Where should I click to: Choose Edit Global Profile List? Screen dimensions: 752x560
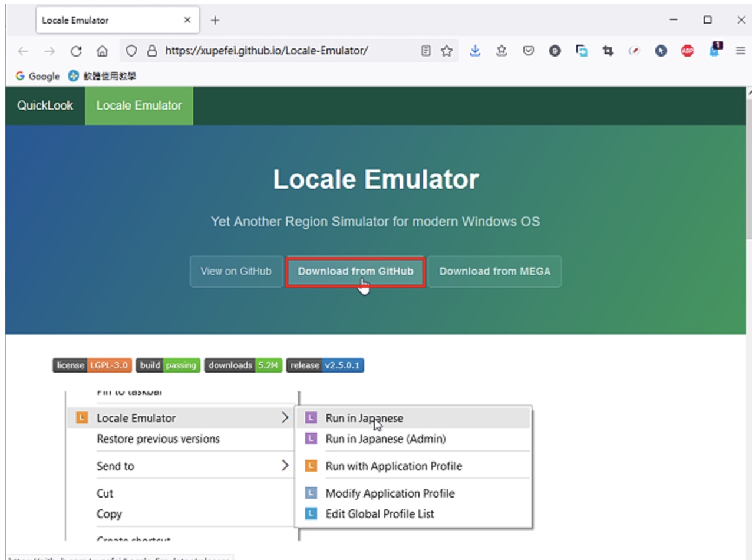[x=414, y=514]
